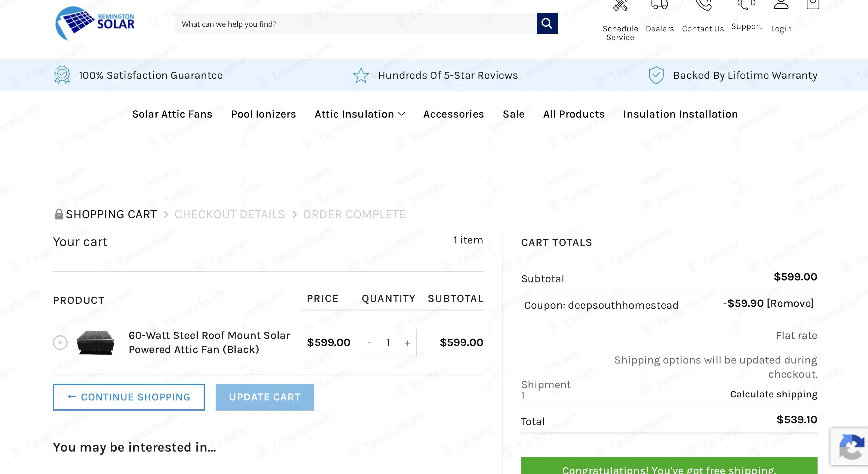The image size is (868, 474).
Task: Click the Support link text
Action: click(747, 26)
